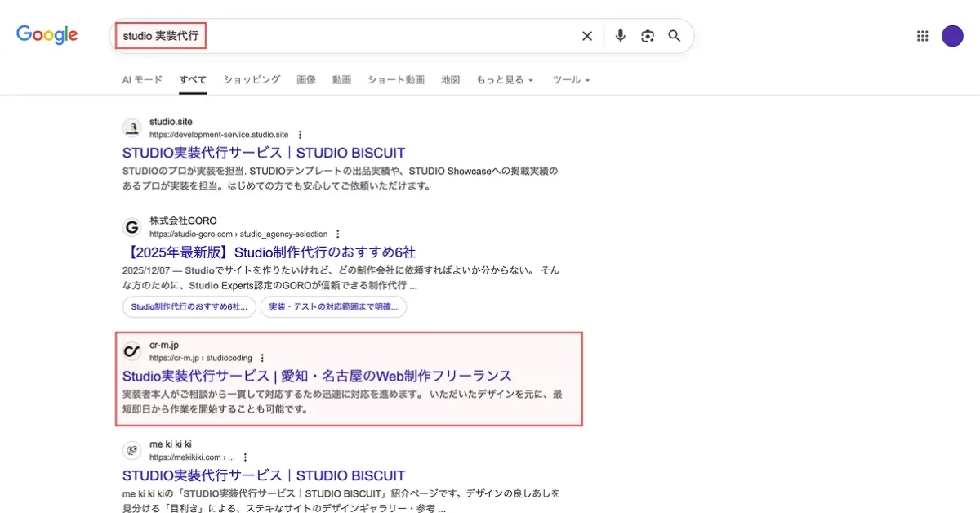Open Studio実装代行サービス 愛知・名古屋 result link

317,376
